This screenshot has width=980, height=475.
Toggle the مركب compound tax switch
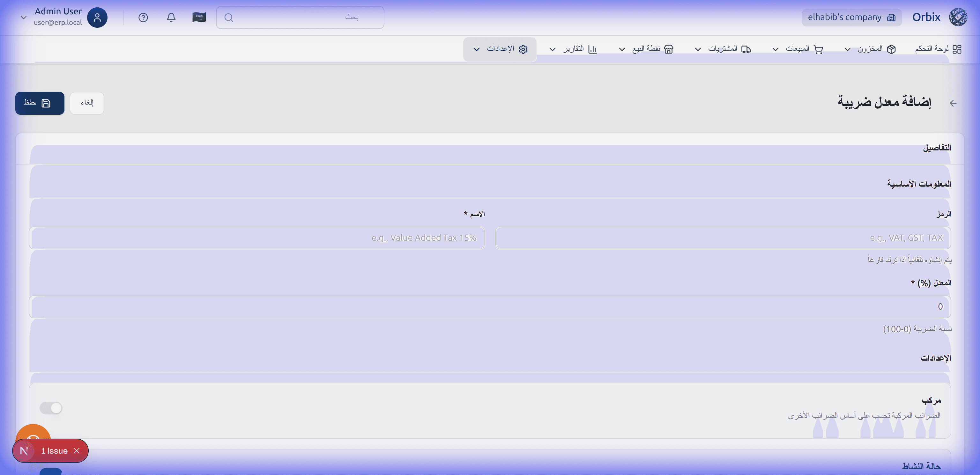pyautogui.click(x=51, y=408)
